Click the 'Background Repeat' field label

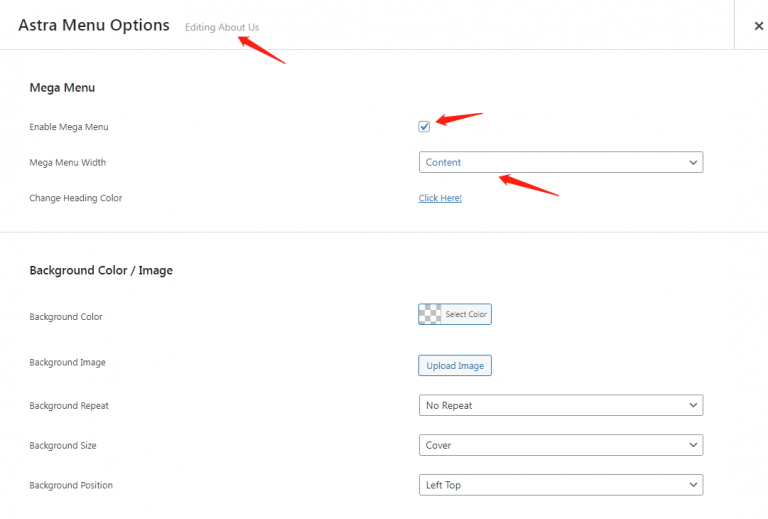point(69,406)
